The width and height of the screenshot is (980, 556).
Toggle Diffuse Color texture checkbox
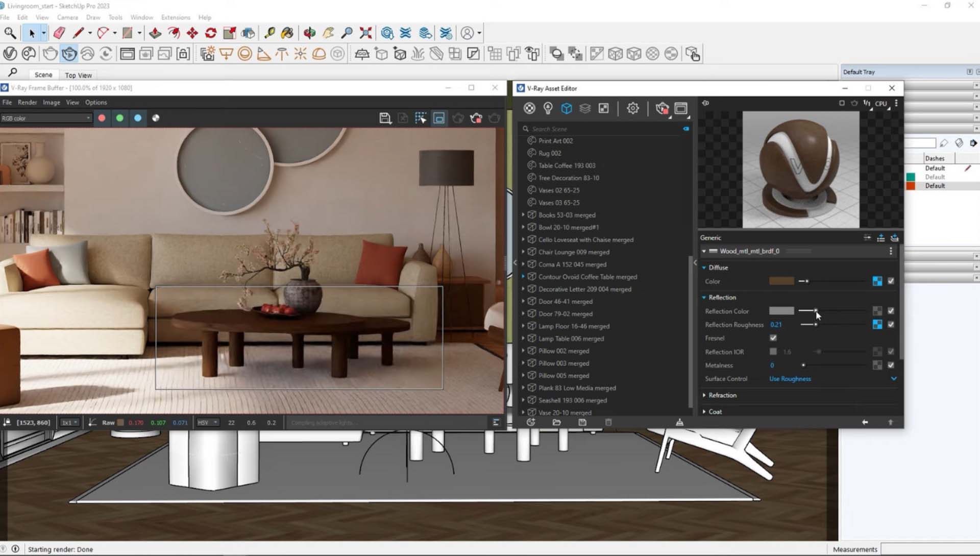(x=891, y=281)
